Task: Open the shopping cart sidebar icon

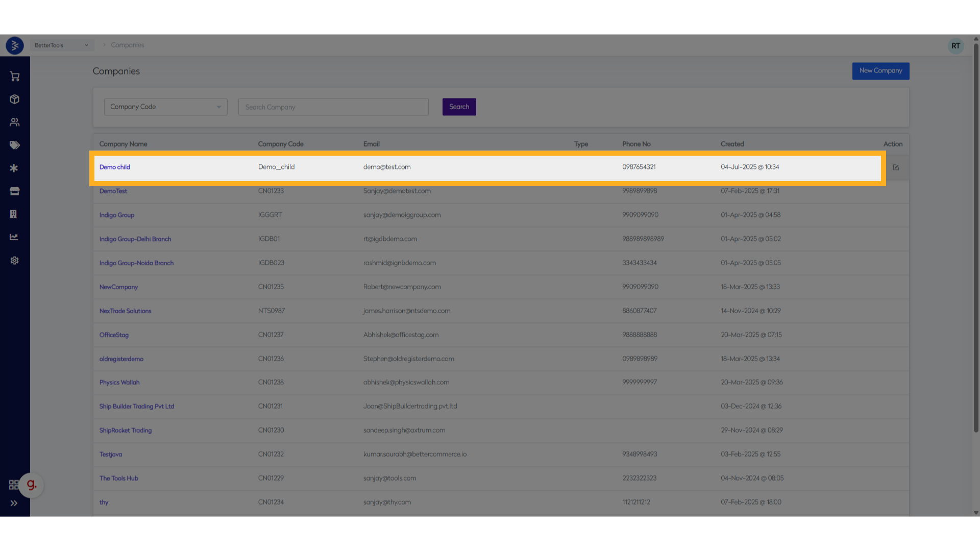Action: pyautogui.click(x=14, y=77)
